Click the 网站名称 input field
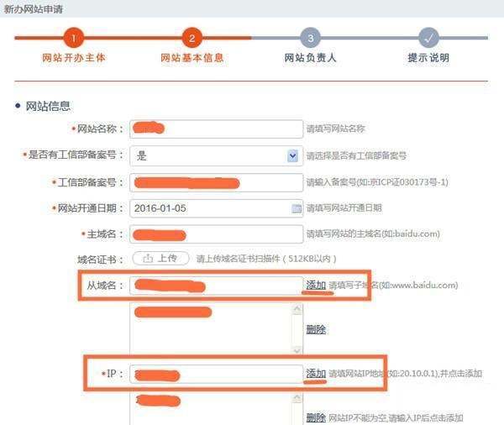Image resolution: width=504 pixels, height=425 pixels. pos(217,129)
